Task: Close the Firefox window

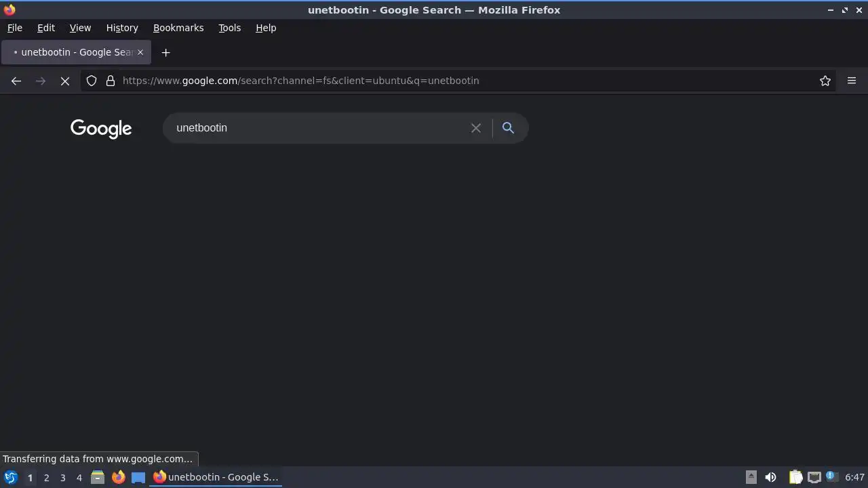Action: click(859, 10)
